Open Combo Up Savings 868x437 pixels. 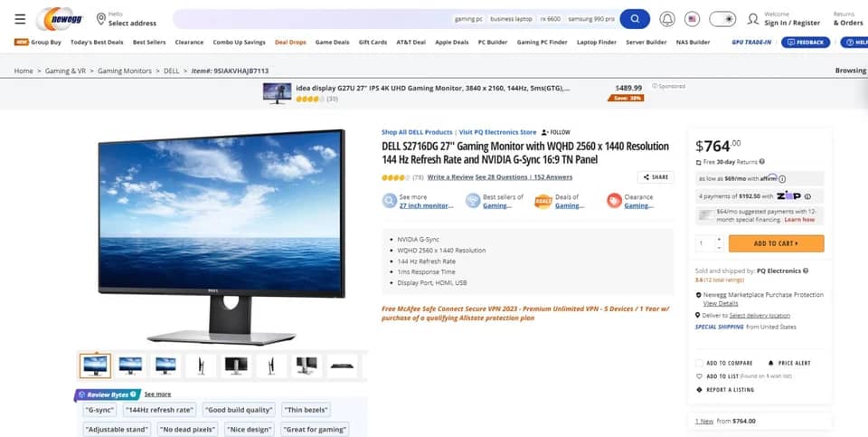pyautogui.click(x=239, y=43)
